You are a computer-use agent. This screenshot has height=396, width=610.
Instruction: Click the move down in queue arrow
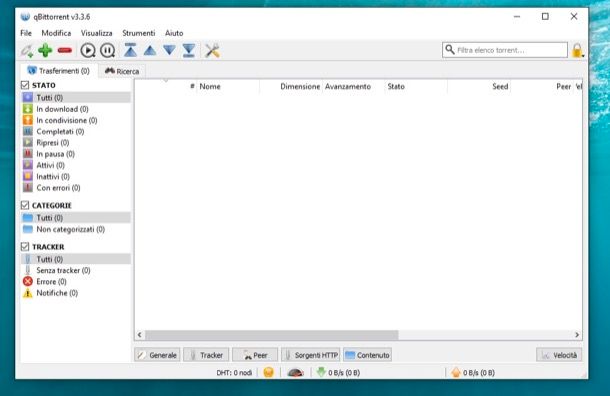point(169,51)
